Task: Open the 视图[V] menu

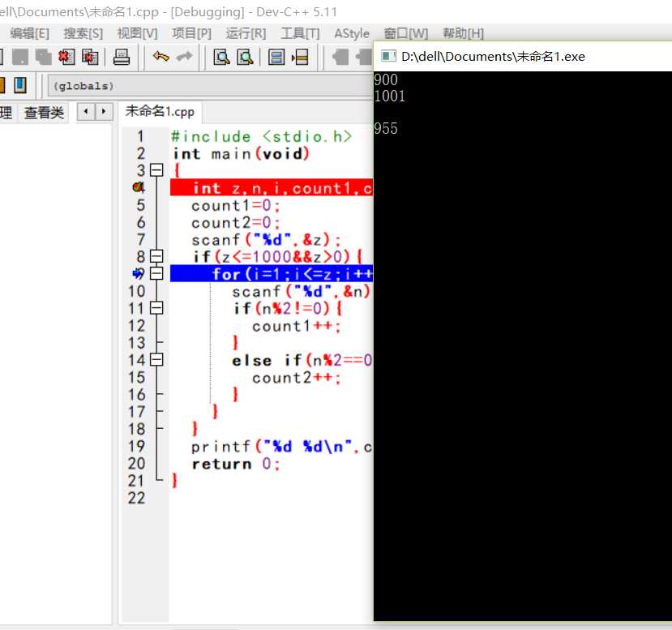Action: pos(138,33)
